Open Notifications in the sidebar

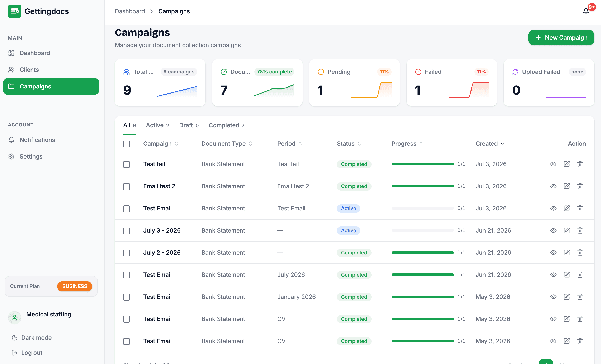(51, 140)
